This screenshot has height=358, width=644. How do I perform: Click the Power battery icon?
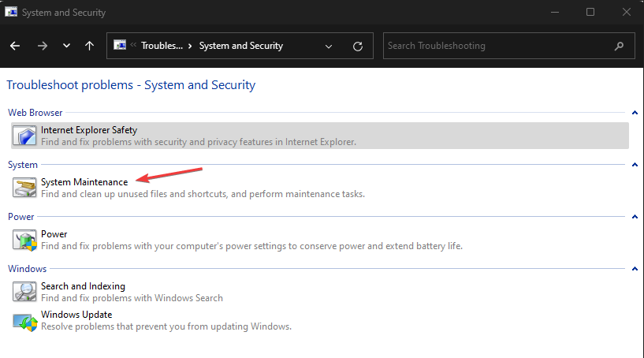24,240
